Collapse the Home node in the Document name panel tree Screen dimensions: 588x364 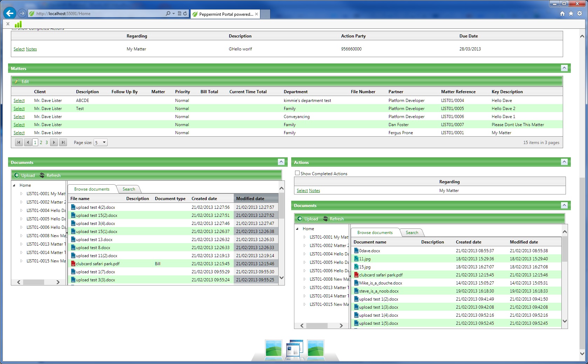pyautogui.click(x=298, y=228)
